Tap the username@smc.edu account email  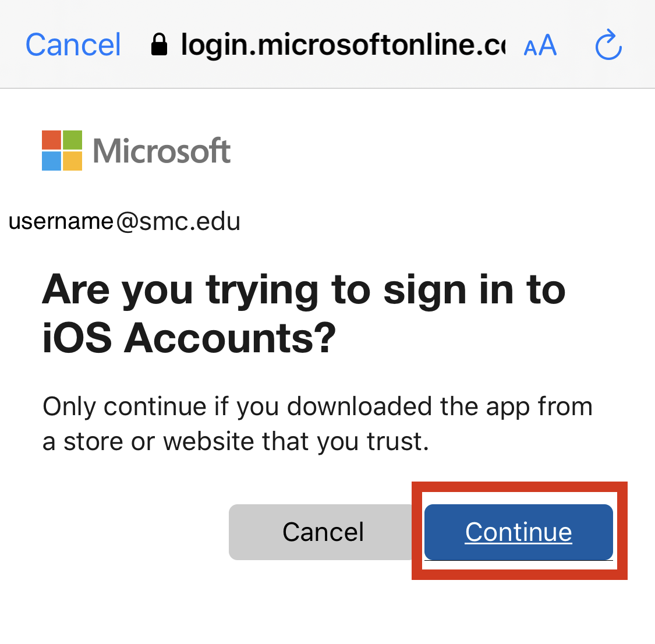click(125, 222)
